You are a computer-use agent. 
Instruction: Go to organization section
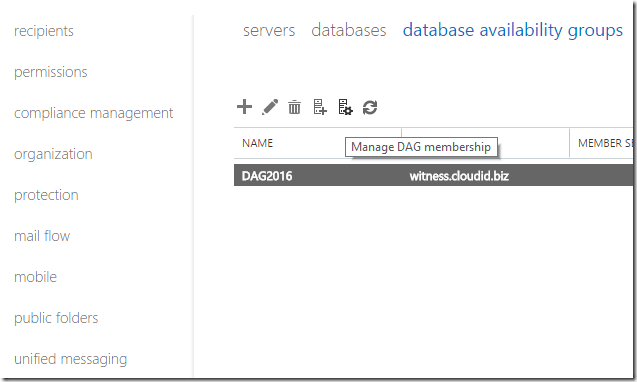pos(53,154)
